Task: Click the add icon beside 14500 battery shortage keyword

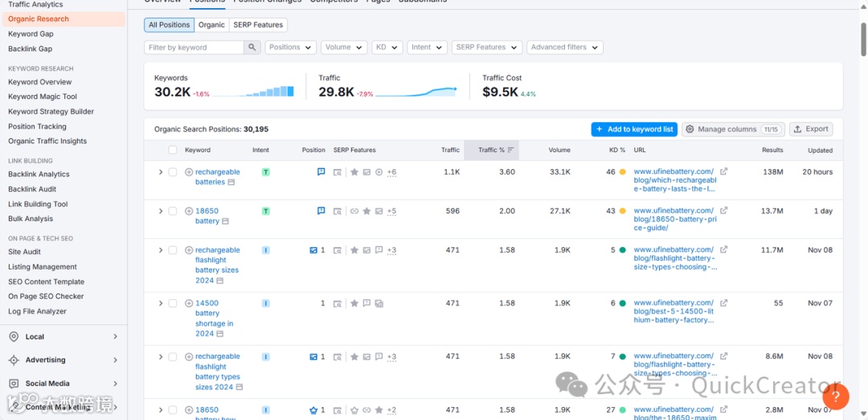Action: [189, 303]
